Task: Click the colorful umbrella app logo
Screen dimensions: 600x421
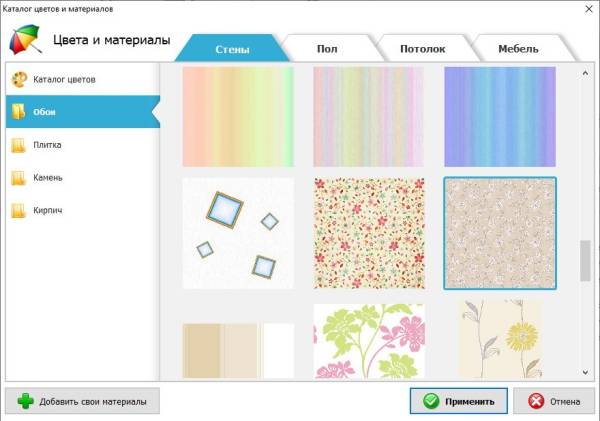Action: [x=25, y=39]
